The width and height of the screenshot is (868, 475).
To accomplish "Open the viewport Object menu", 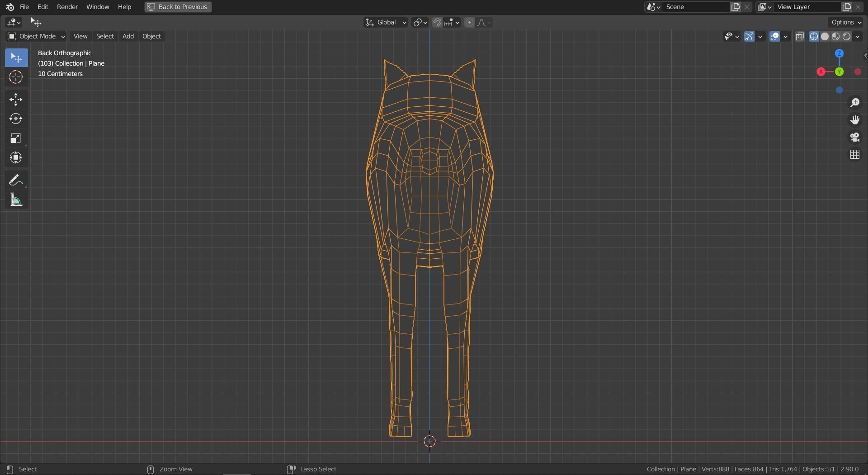I will tap(151, 36).
